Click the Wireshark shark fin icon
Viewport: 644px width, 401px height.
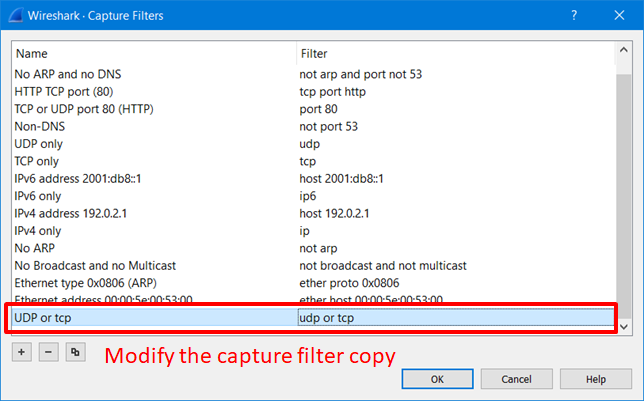pyautogui.click(x=16, y=15)
